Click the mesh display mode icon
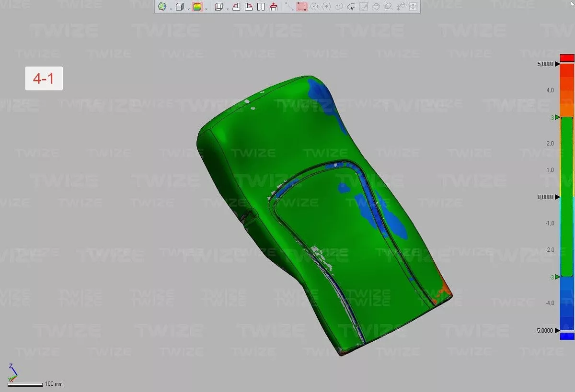Screen dimensions: 575x392 click(x=162, y=7)
